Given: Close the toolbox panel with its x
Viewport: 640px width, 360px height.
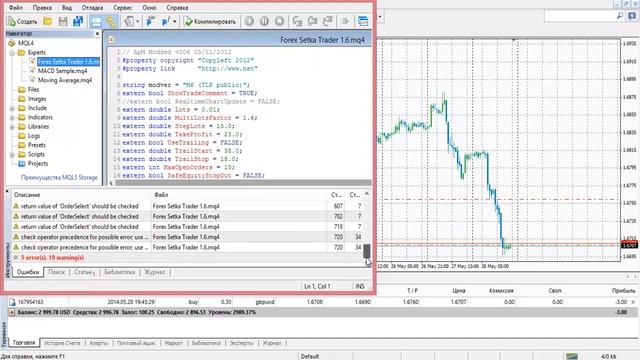Looking at the screenshot, I should coord(7,191).
